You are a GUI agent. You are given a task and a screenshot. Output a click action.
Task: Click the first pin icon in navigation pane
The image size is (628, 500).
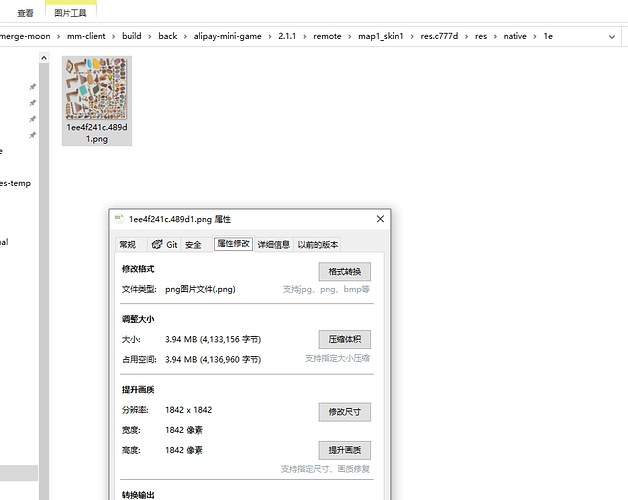32,87
